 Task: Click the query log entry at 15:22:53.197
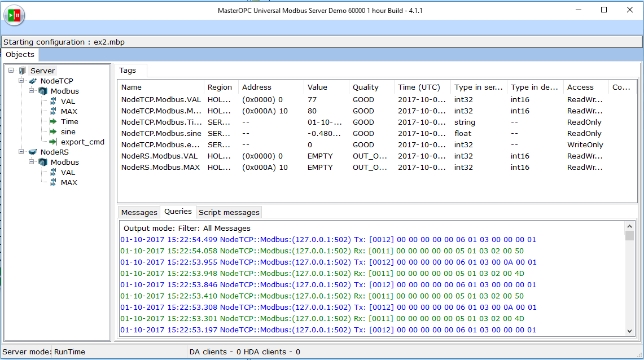tap(328, 330)
